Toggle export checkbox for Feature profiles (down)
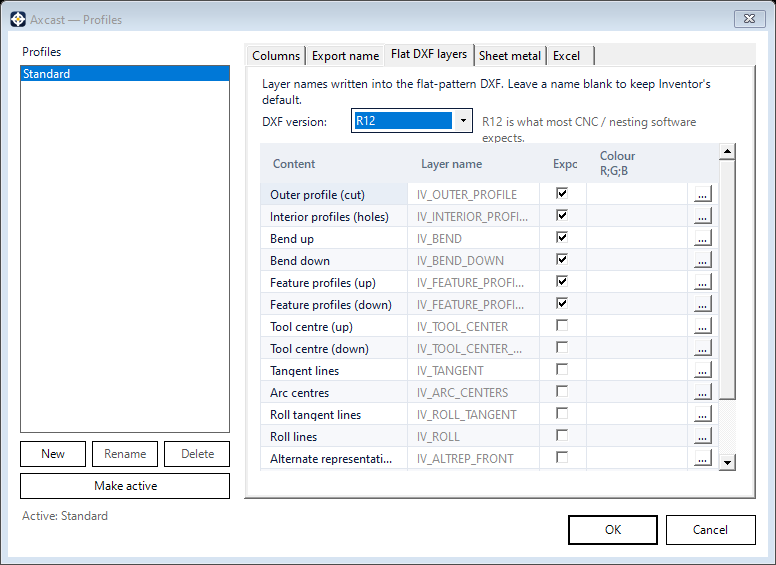 pyautogui.click(x=562, y=303)
